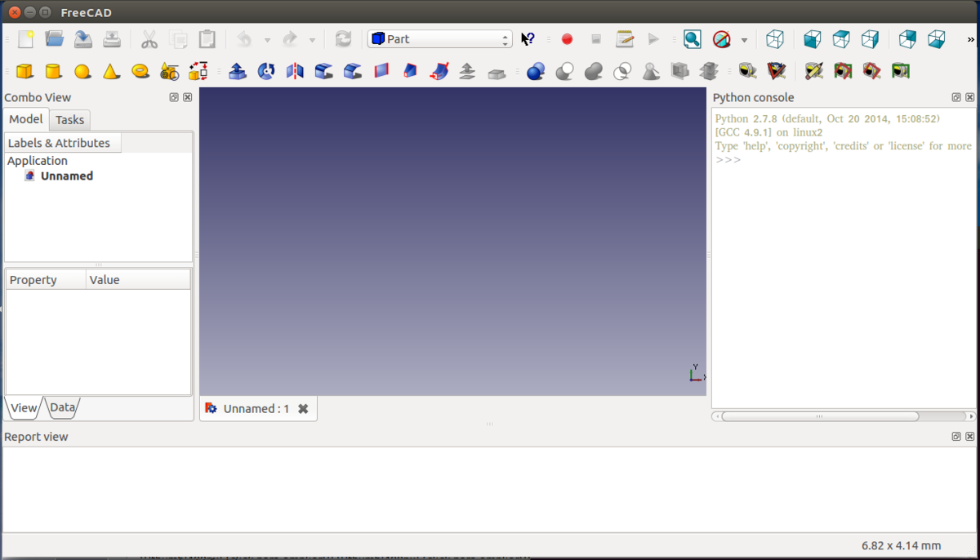Create a Torus solid
980x560 pixels.
click(140, 72)
